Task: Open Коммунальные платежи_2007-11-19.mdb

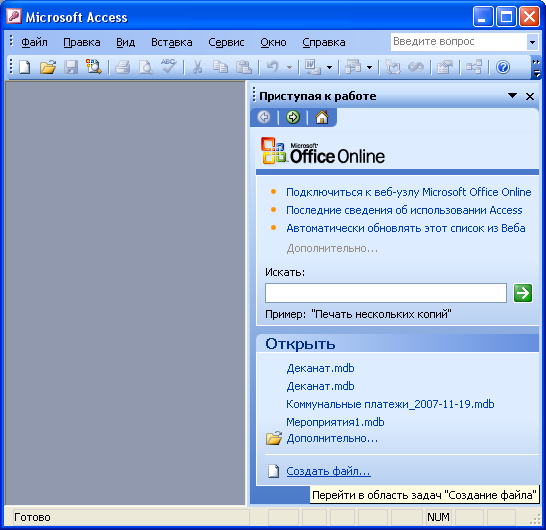Action: point(390,404)
